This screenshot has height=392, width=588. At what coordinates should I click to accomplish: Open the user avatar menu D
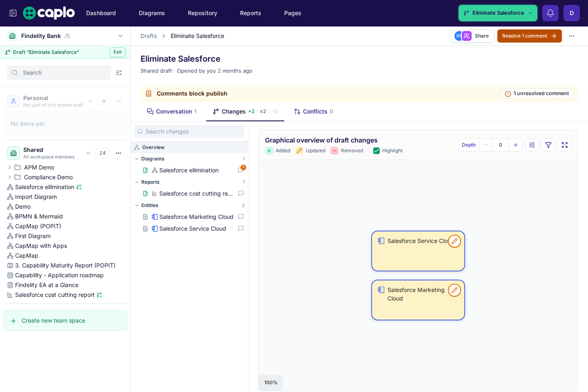(572, 13)
